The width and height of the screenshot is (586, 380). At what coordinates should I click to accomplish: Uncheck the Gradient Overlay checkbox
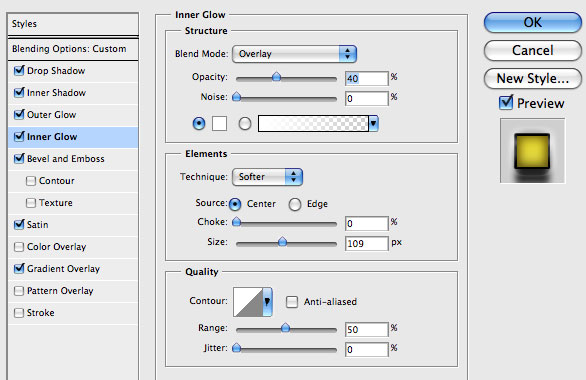[x=19, y=269]
